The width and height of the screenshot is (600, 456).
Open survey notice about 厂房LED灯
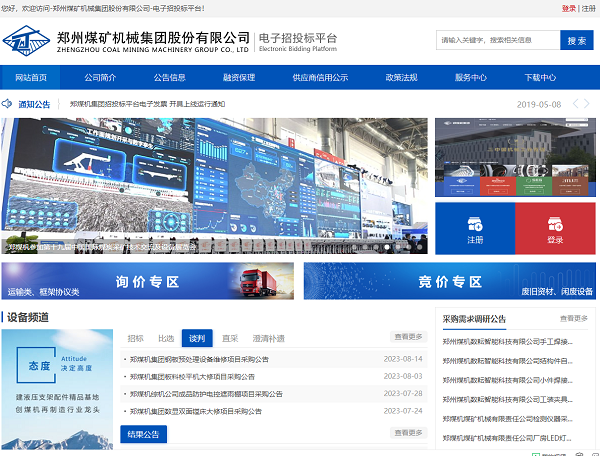[507, 438]
